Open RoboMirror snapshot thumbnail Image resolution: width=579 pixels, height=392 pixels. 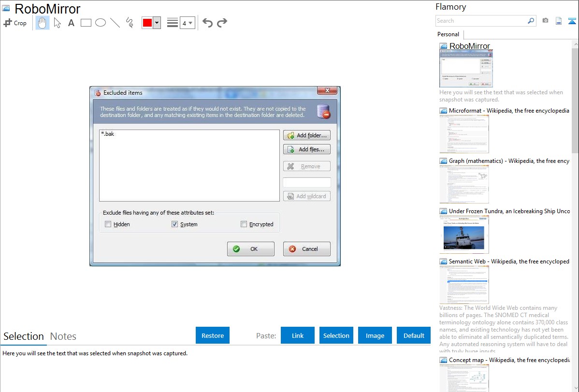466,68
